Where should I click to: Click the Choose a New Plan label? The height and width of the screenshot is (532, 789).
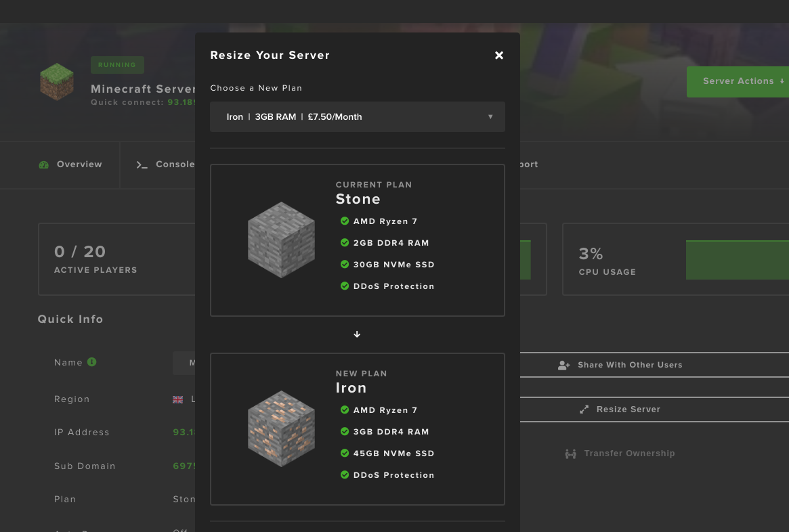(256, 88)
